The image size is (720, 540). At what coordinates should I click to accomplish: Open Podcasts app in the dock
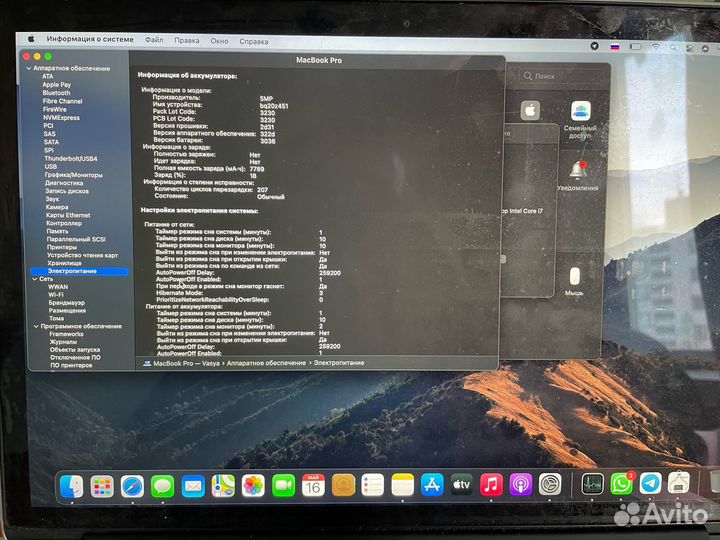coord(520,484)
